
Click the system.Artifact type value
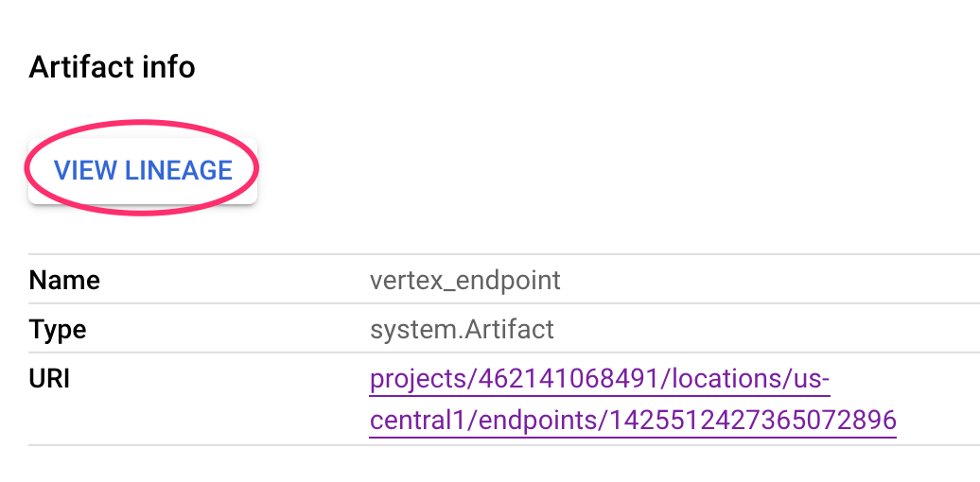coord(462,330)
